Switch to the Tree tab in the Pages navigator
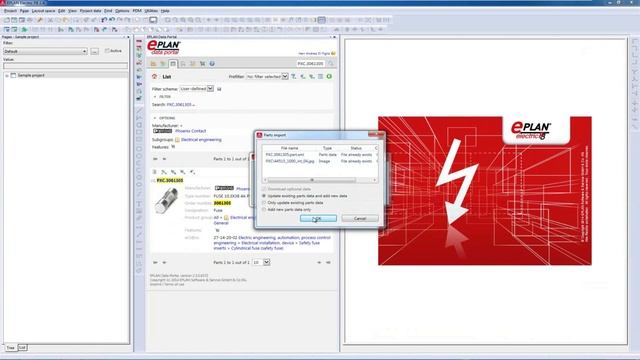 (11, 348)
